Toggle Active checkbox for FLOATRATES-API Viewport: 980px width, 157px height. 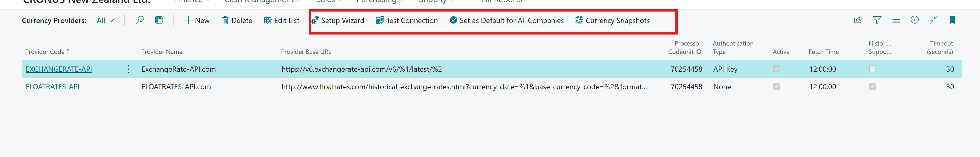(776, 87)
